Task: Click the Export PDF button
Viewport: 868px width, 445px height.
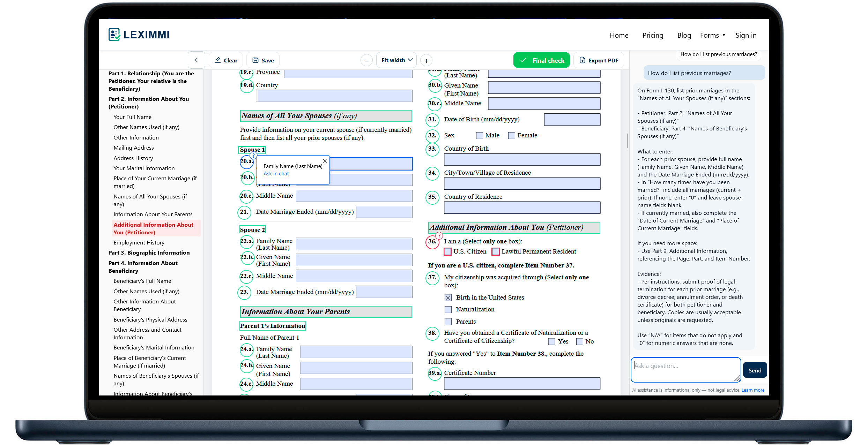Action: point(599,60)
